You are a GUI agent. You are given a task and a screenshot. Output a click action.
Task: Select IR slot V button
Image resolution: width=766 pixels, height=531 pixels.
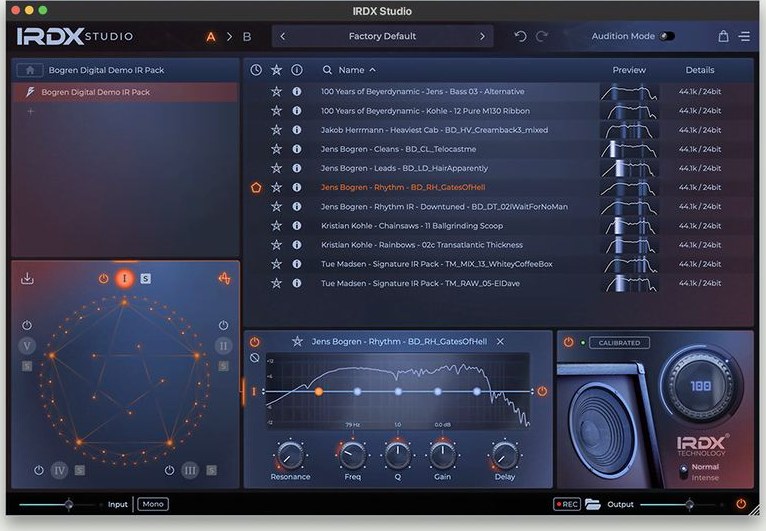point(27,346)
